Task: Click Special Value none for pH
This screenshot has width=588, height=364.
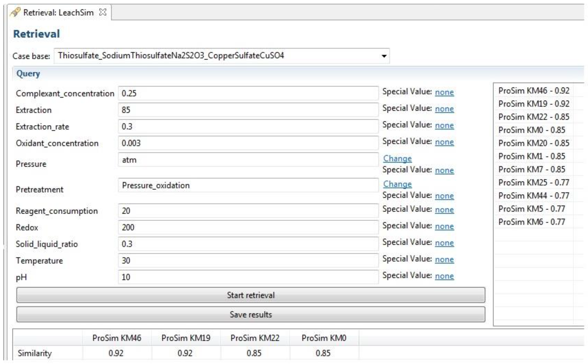Action: click(x=444, y=276)
